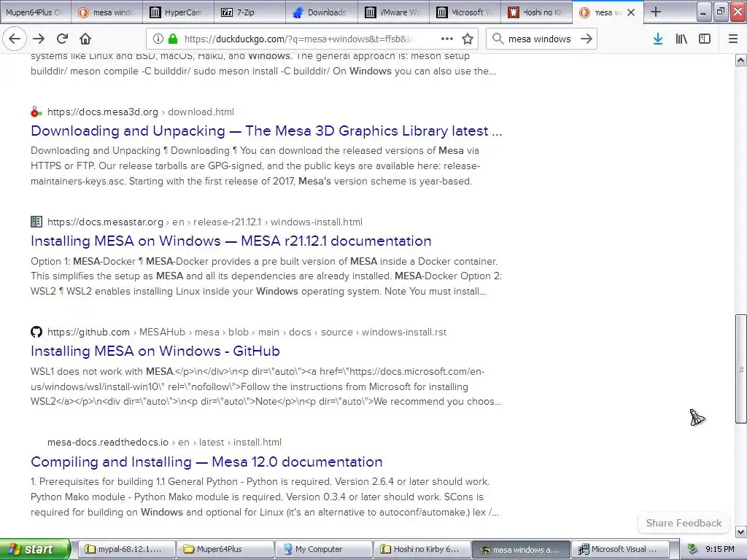Click the vertical scrollbar thumb
Screen dimensions: 747x560
pyautogui.click(x=740, y=368)
